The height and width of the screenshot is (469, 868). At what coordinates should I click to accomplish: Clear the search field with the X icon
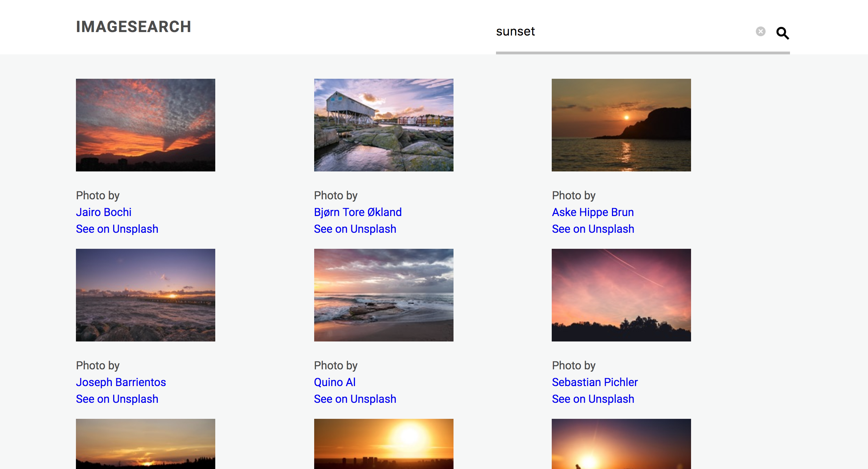pos(760,32)
